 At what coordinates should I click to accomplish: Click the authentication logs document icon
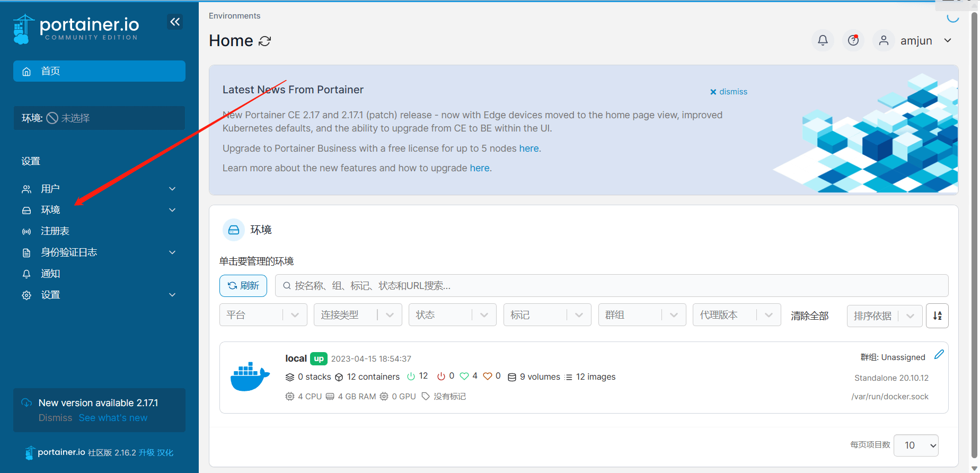coord(27,253)
